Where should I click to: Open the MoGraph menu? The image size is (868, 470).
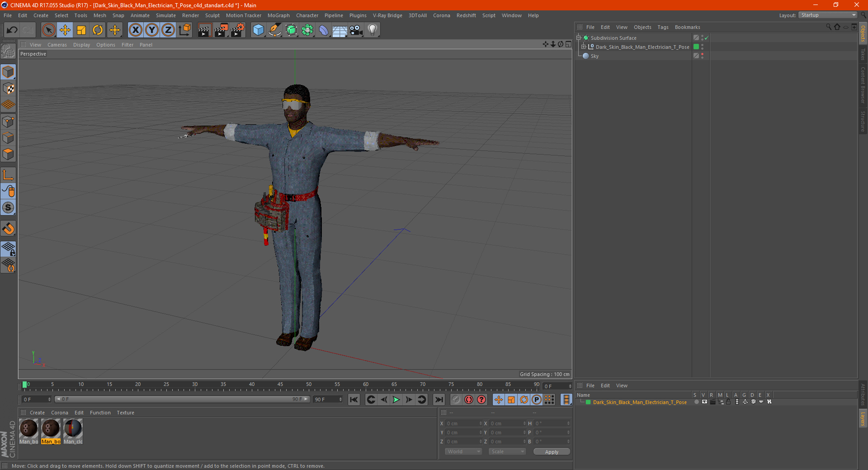click(x=278, y=15)
